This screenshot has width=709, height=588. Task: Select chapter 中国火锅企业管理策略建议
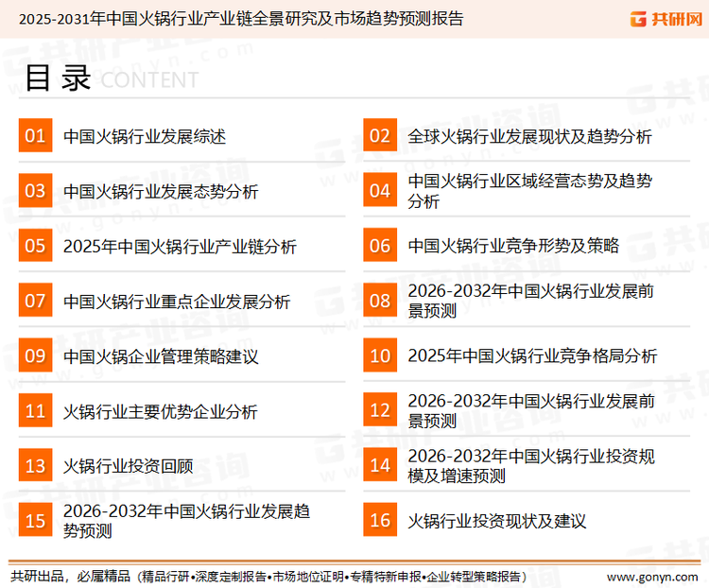click(161, 356)
